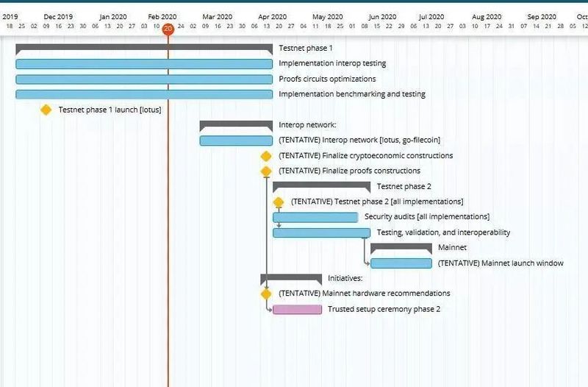Click the Mar 2020 month header

coord(217,17)
